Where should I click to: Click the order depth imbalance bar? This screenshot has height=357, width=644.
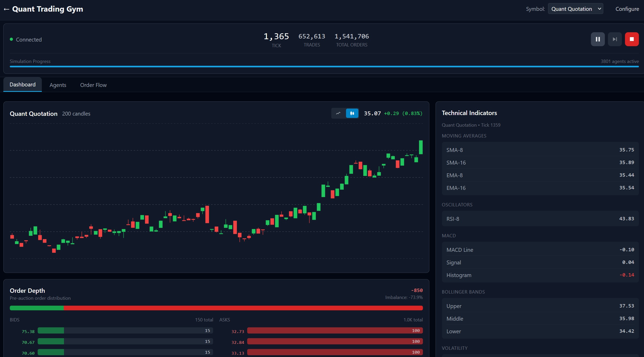[216, 308]
